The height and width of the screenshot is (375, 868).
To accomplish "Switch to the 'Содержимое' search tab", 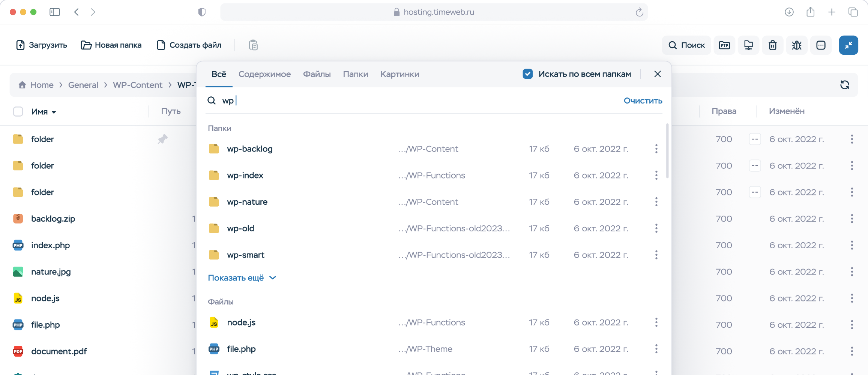I will pyautogui.click(x=264, y=74).
